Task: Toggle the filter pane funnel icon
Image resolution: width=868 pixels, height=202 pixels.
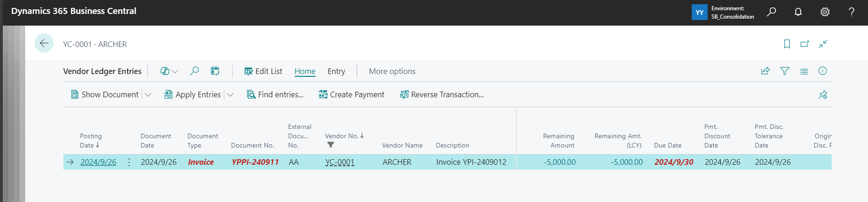Action: (x=785, y=71)
